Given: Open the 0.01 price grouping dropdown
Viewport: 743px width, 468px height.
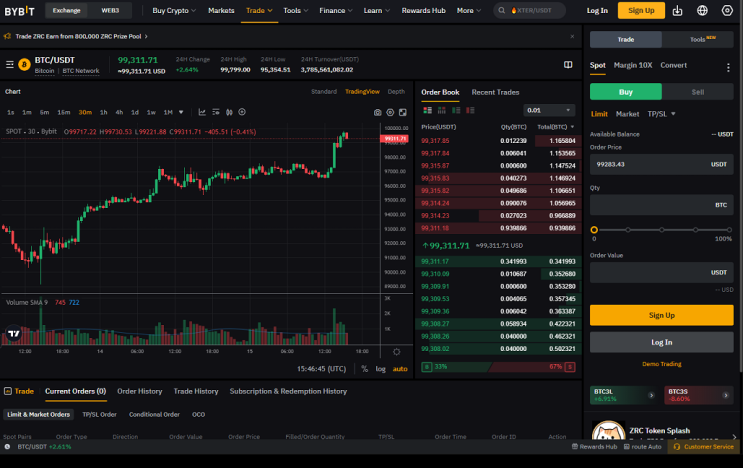Looking at the screenshot, I should [549, 110].
